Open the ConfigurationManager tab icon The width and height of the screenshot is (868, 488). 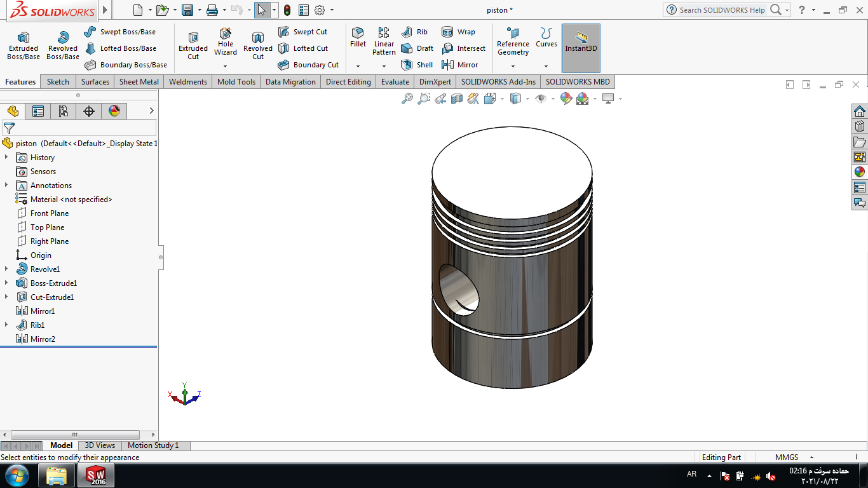(64, 111)
